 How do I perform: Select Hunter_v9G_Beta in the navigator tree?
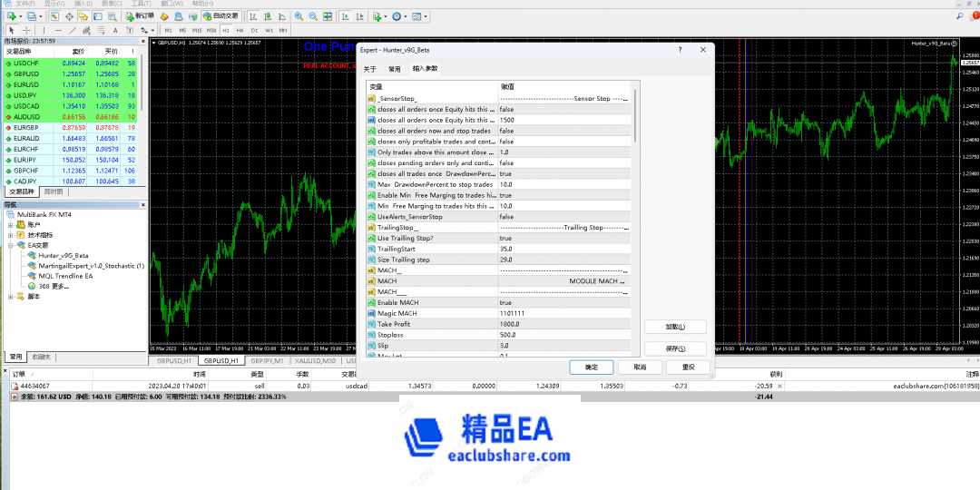point(63,256)
